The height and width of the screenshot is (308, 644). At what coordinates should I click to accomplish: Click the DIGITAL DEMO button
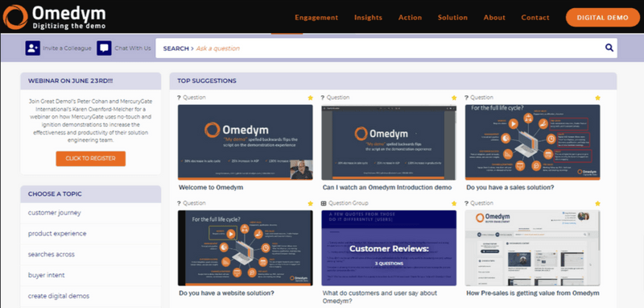click(x=602, y=18)
